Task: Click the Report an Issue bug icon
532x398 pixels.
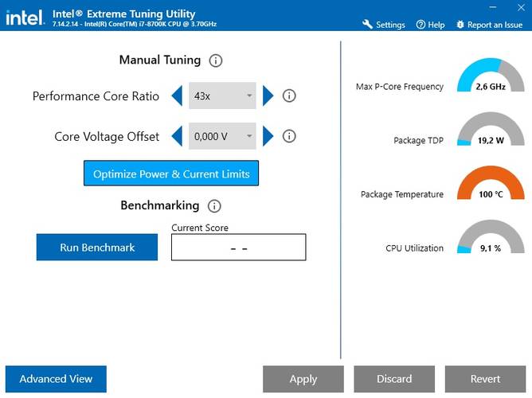Action: coord(460,25)
